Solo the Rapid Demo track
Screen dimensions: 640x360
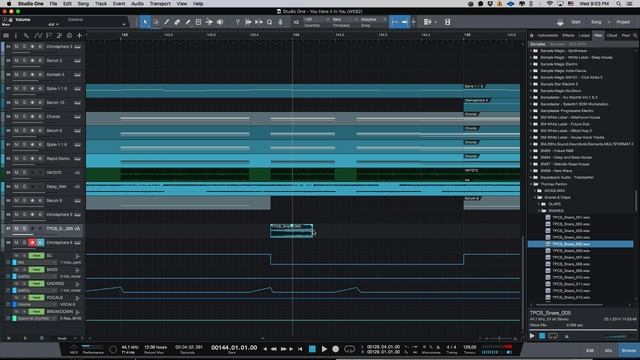point(24,158)
